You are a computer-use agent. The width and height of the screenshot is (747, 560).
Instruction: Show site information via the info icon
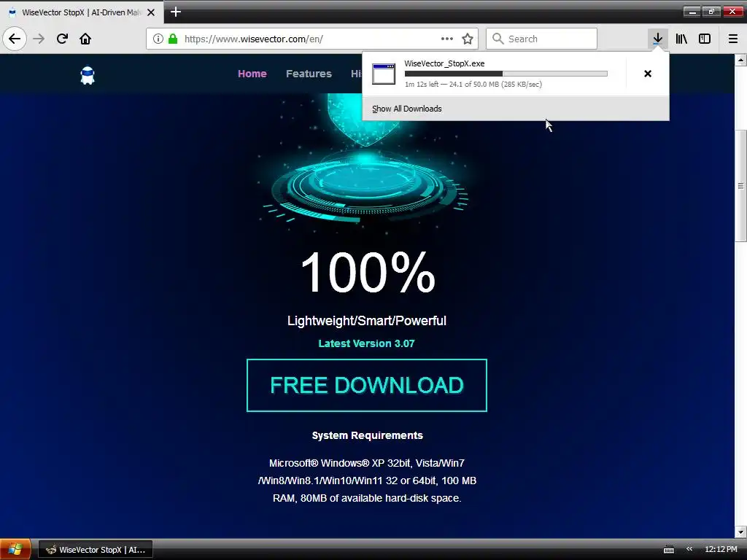tap(158, 39)
